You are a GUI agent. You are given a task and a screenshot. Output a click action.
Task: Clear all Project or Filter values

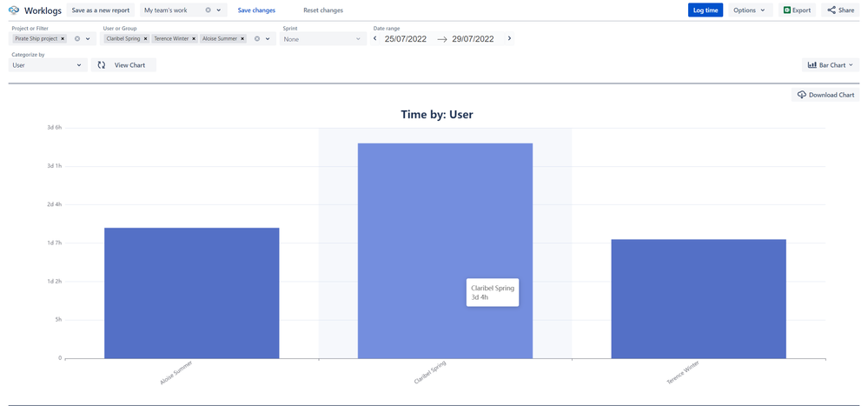pos(77,39)
